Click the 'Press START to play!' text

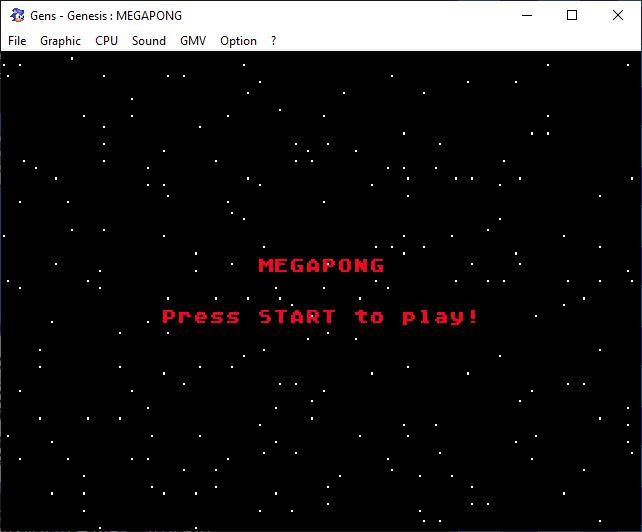(320, 317)
